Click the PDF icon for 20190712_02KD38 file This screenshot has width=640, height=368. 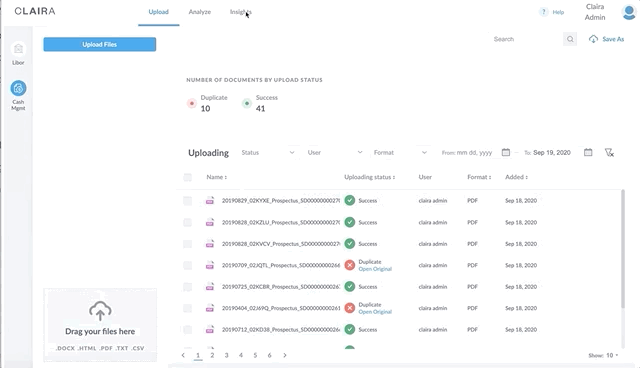[210, 330]
